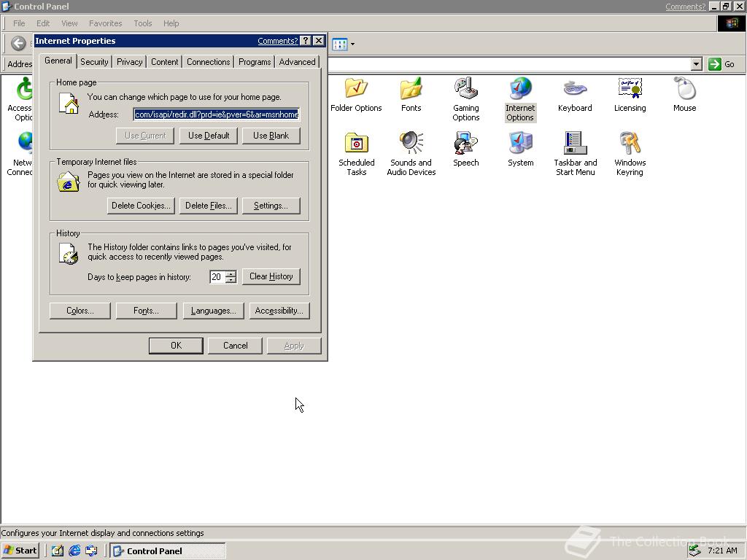Viewport: 747px width, 560px height.
Task: Click the dialog help question mark button
Action: 306,41
